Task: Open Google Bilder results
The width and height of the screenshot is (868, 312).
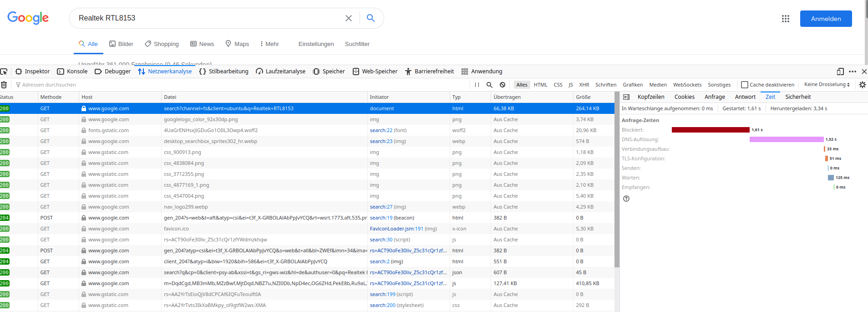Action: tap(121, 44)
